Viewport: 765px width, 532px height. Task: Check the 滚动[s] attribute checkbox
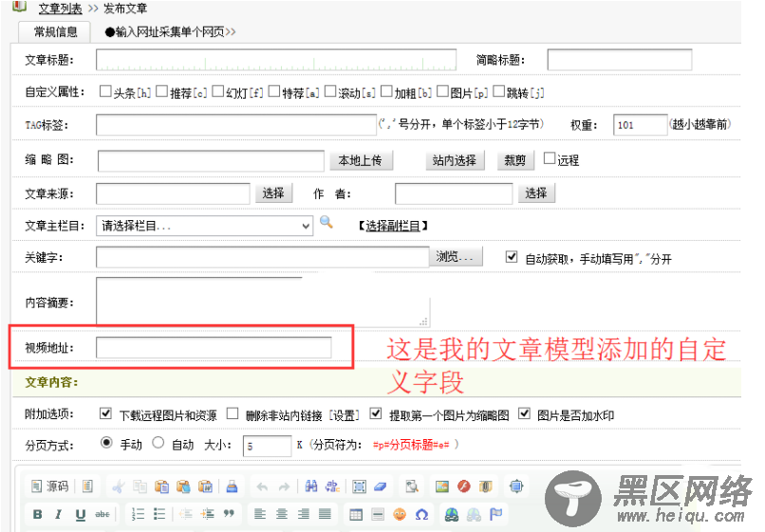pyautogui.click(x=330, y=91)
